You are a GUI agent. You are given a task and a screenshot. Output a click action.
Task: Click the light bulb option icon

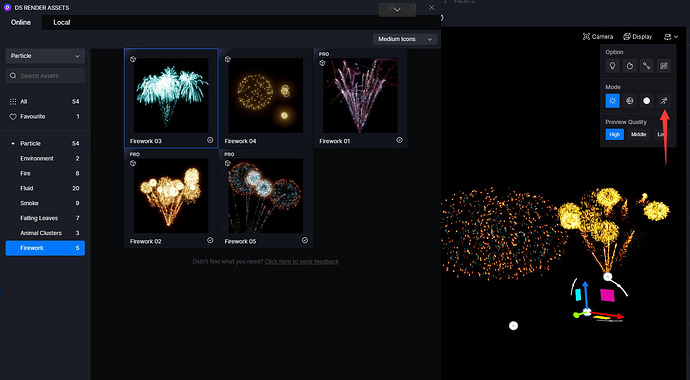(x=612, y=66)
